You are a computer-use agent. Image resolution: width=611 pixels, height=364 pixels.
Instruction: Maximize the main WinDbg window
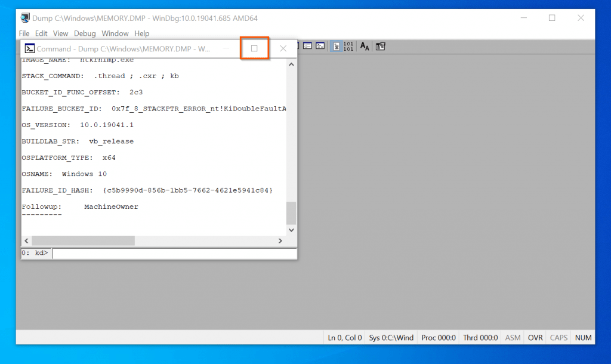(552, 18)
